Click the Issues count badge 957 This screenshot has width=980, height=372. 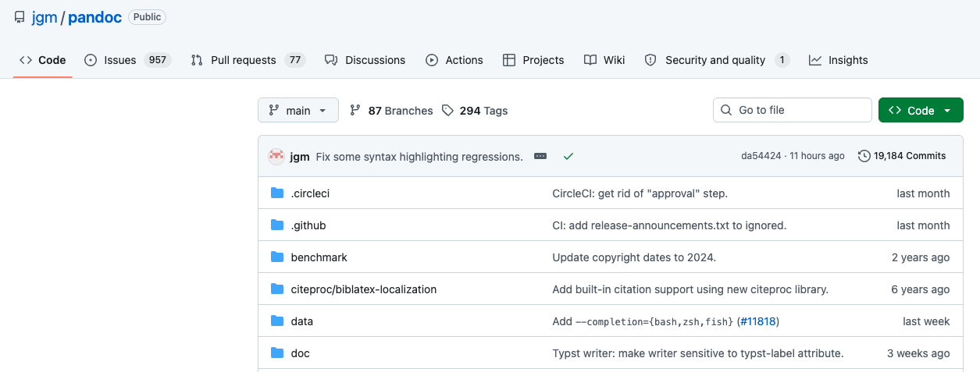(158, 60)
